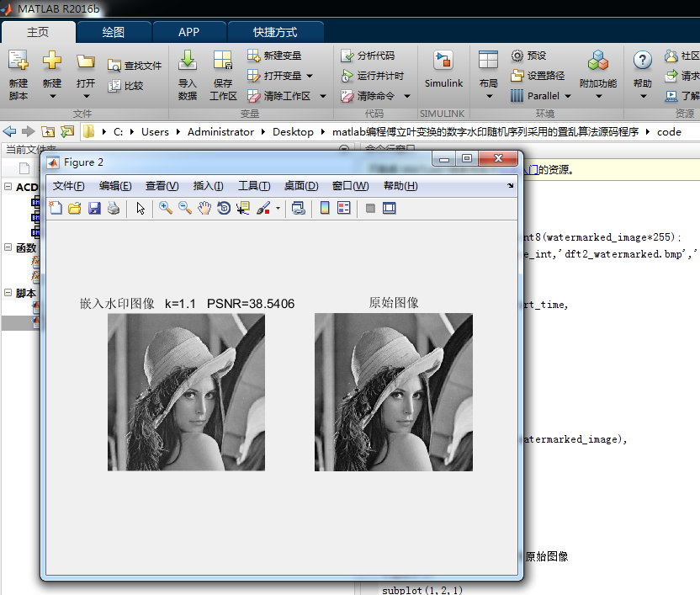Expand Clear Workspace (清除工作区) dropdown
700x595 pixels.
click(x=323, y=96)
